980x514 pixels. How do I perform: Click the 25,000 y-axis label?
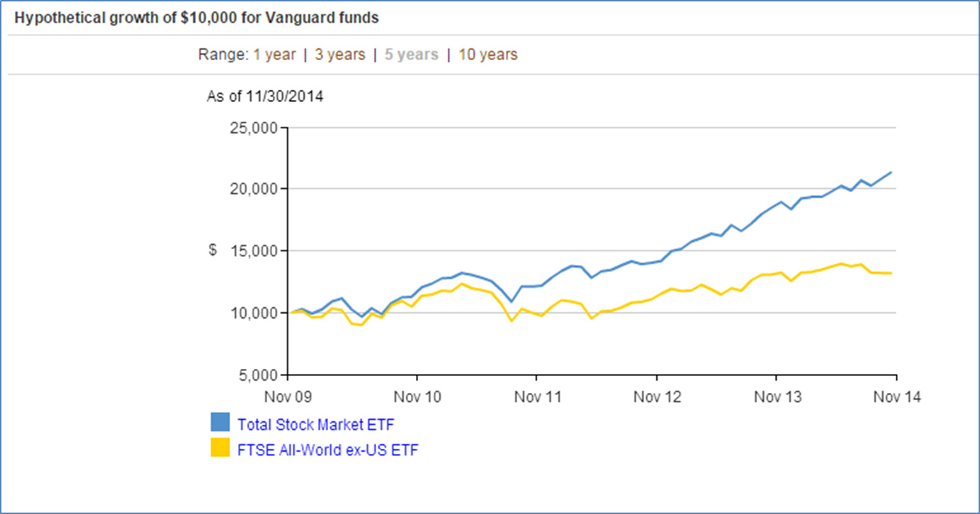[254, 128]
